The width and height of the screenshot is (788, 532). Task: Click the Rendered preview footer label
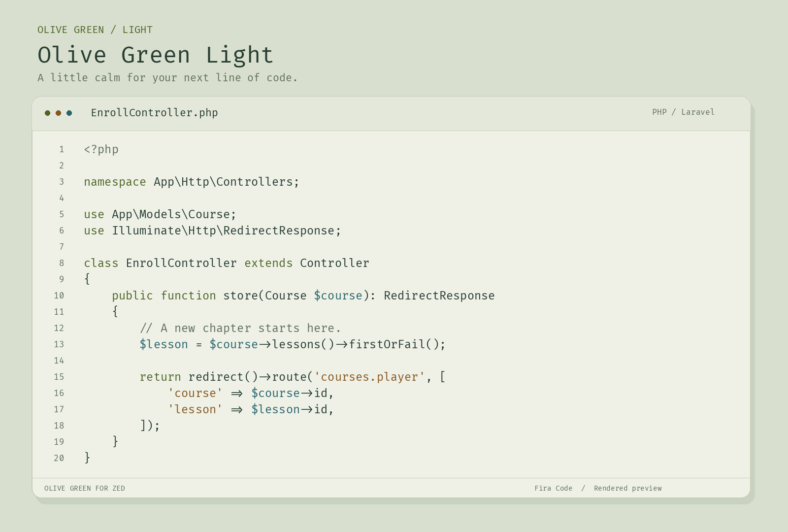(x=628, y=488)
